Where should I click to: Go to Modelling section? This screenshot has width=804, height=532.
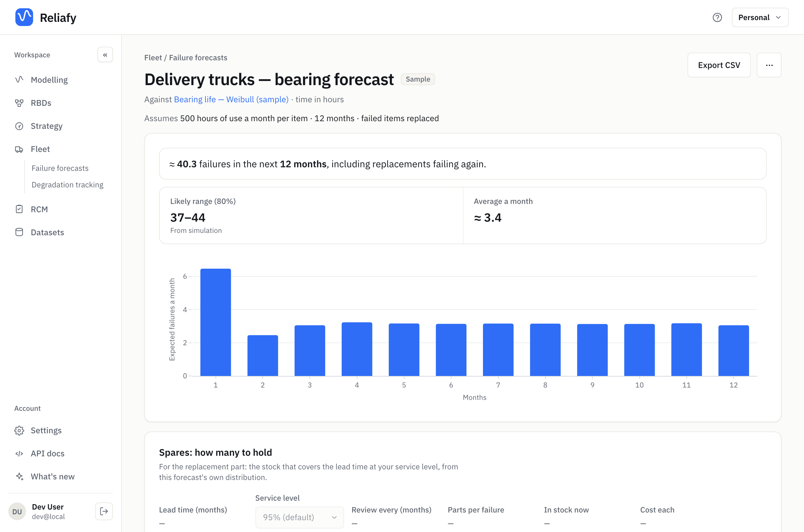(49, 80)
